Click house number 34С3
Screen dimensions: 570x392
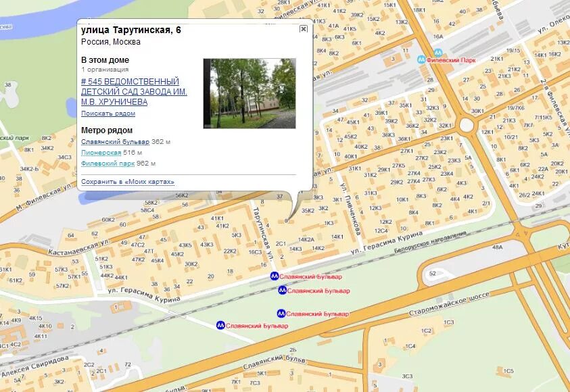65,157
